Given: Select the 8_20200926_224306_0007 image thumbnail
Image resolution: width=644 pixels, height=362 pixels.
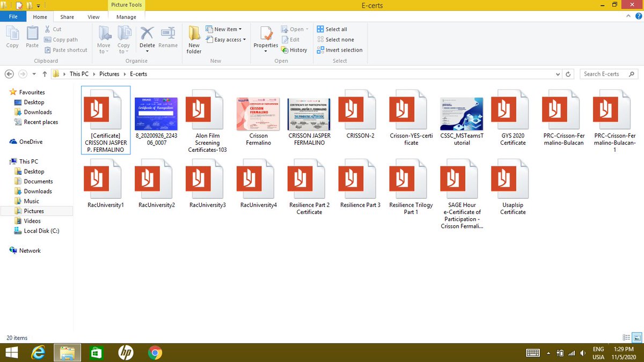Looking at the screenshot, I should [x=156, y=114].
